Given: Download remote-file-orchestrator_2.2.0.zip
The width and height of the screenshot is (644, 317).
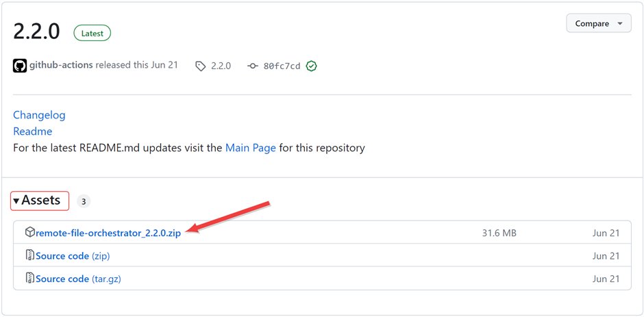Looking at the screenshot, I should 108,233.
